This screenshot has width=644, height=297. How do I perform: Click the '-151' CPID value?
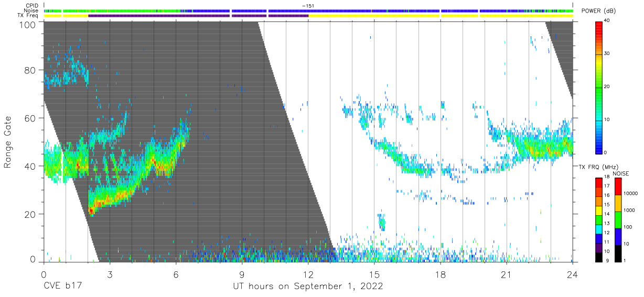click(308, 6)
